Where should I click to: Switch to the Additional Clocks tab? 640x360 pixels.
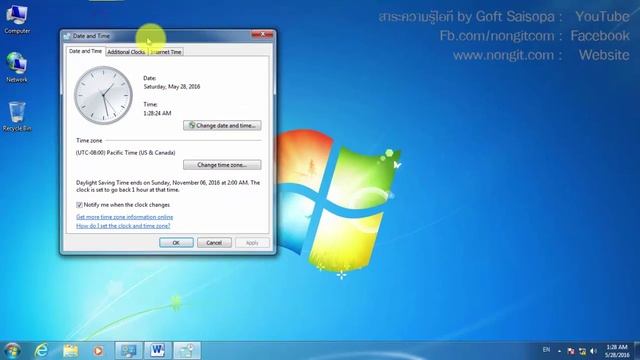point(126,52)
